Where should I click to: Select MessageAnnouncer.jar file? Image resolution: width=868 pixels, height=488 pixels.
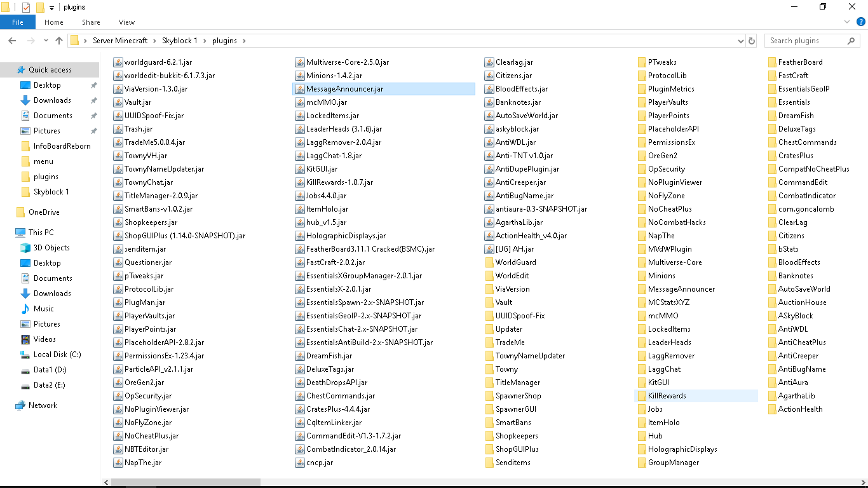point(384,89)
